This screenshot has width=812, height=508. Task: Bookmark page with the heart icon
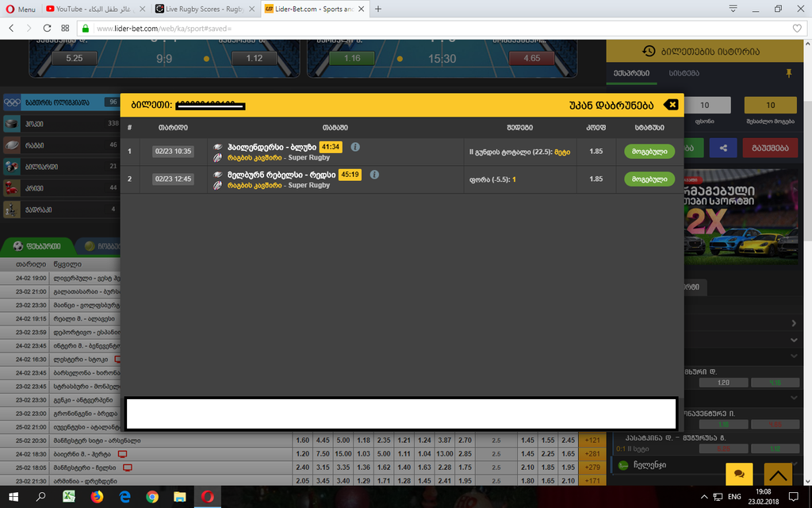click(797, 29)
